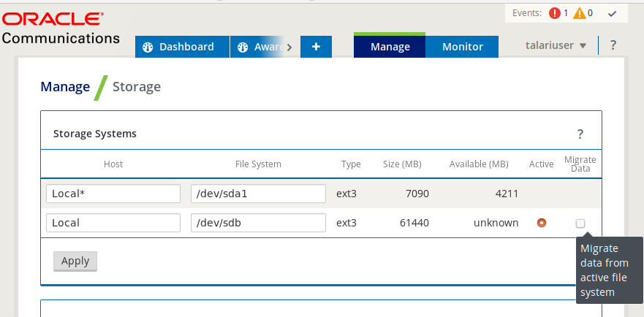
Task: Click the yellow warning events icon
Action: tap(580, 13)
